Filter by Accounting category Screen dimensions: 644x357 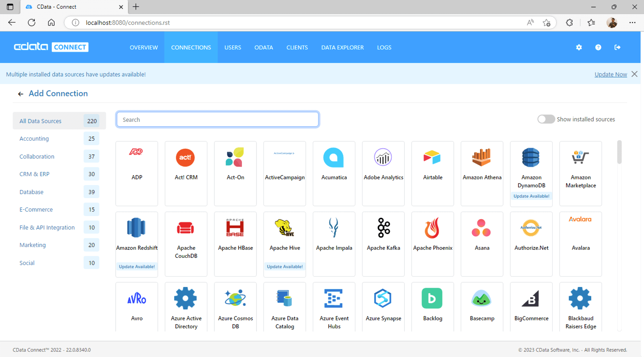(59, 138)
